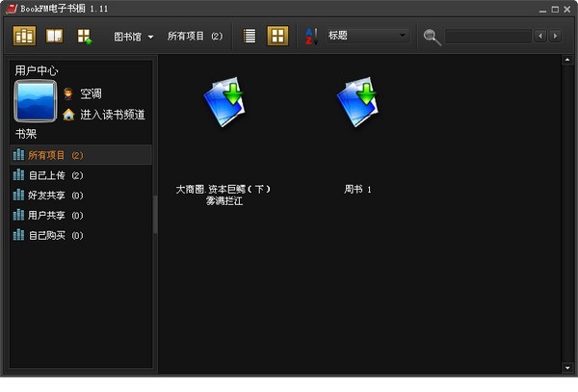Open the username 空调 link
Viewport: 578px width, 392px height.
pos(92,94)
